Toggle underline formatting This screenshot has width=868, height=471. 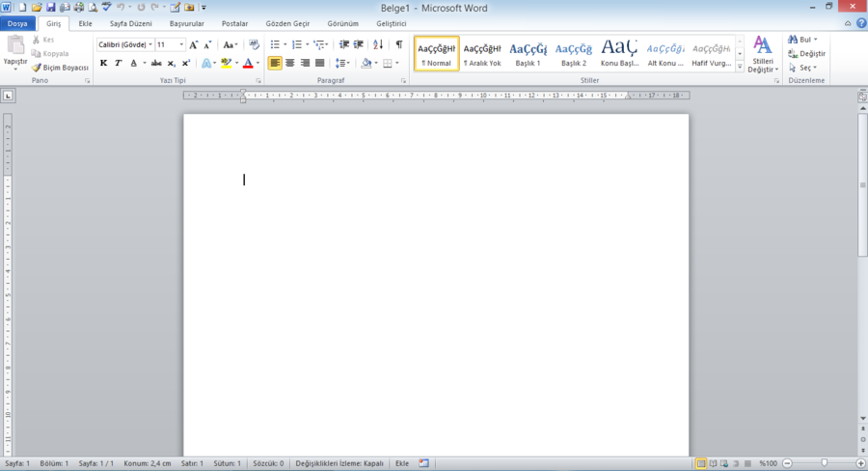(133, 63)
